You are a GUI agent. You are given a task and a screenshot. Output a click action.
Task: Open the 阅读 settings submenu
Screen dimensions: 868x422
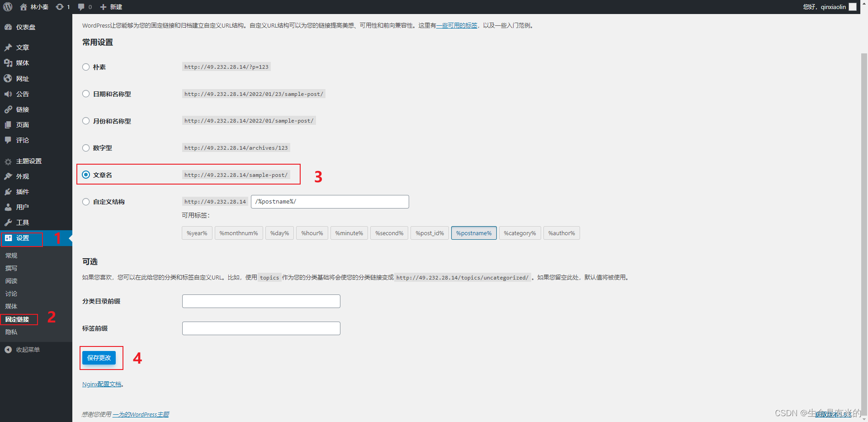(11, 281)
